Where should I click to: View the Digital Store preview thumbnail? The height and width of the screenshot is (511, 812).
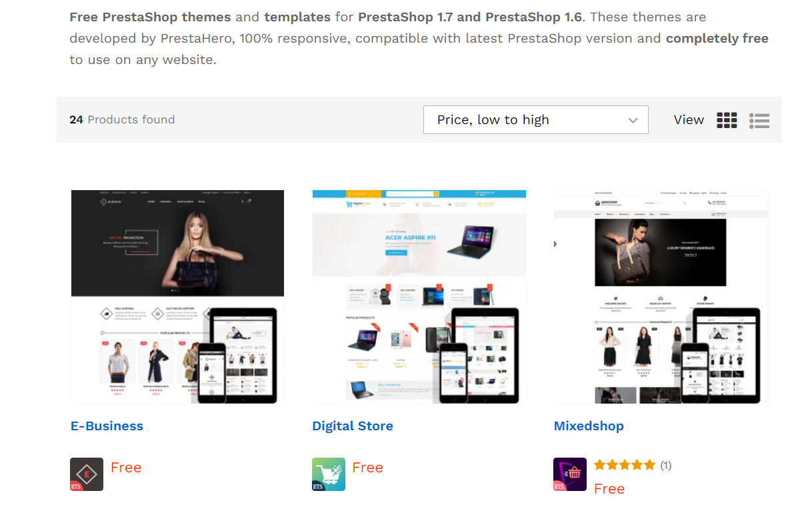coord(419,297)
